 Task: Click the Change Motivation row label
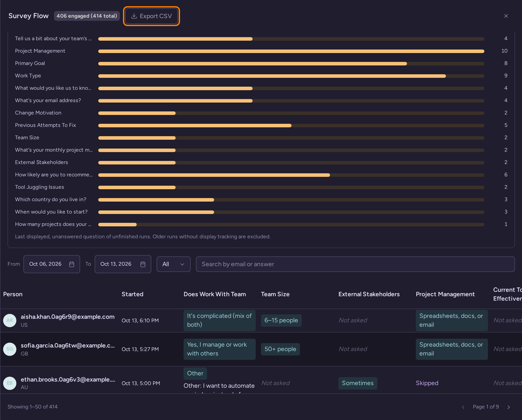[x=38, y=113]
